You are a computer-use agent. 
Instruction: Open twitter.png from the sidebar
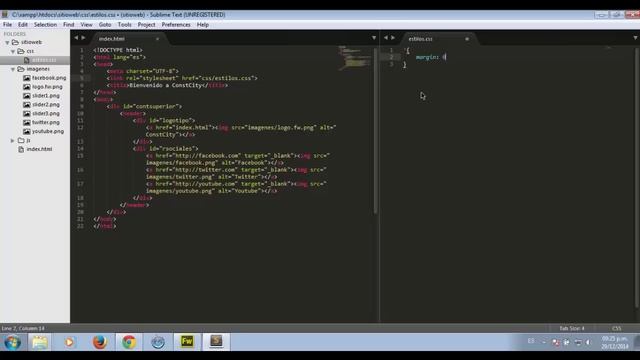pos(46,122)
